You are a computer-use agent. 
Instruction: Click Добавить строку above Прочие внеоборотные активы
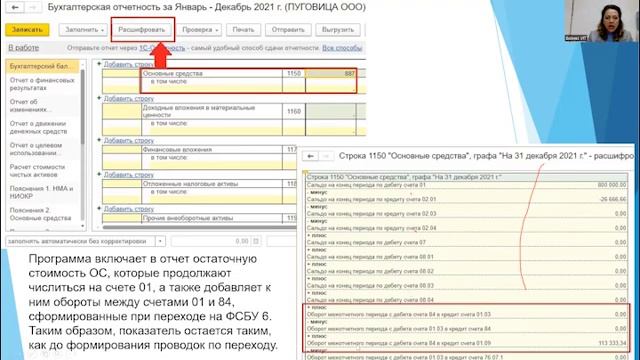[x=129, y=209]
